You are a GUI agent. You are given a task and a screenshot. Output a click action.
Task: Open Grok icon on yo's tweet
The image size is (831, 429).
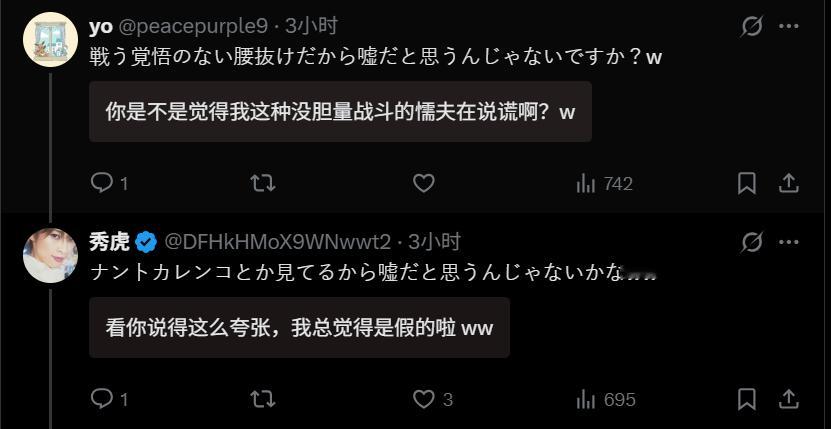click(x=752, y=26)
